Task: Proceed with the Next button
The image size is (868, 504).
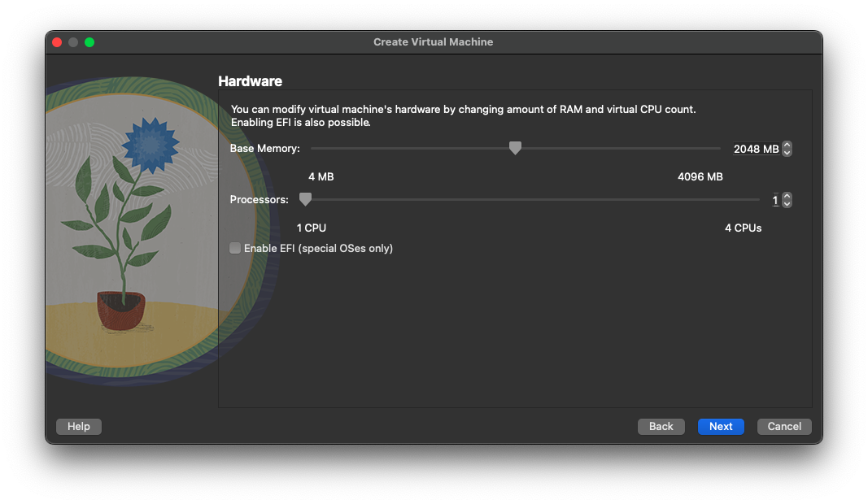Action: click(721, 427)
